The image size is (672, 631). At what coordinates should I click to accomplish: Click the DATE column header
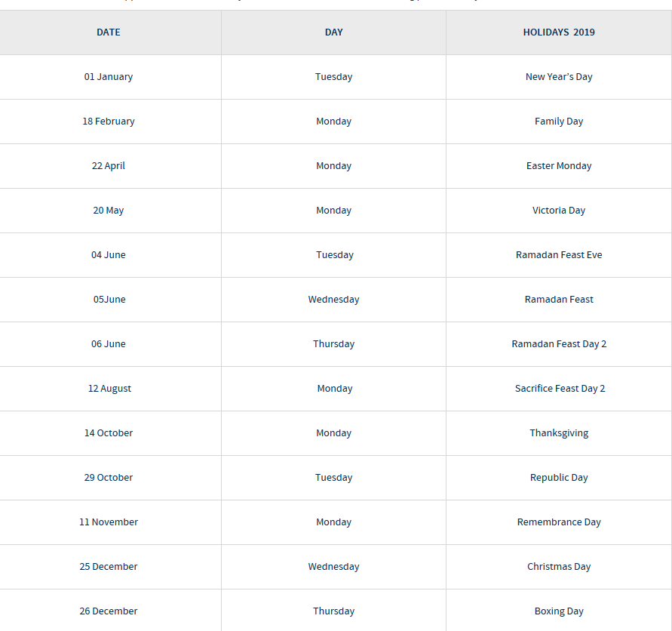[x=109, y=32]
